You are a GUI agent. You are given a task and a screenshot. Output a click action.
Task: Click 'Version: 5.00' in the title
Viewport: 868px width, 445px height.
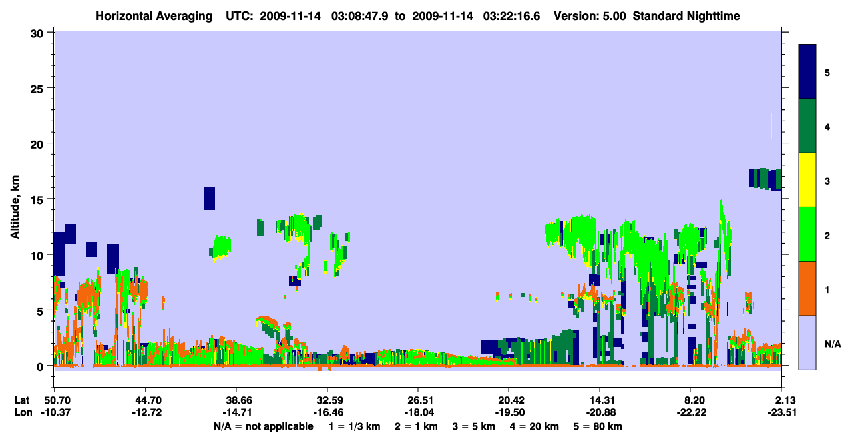[x=590, y=15]
